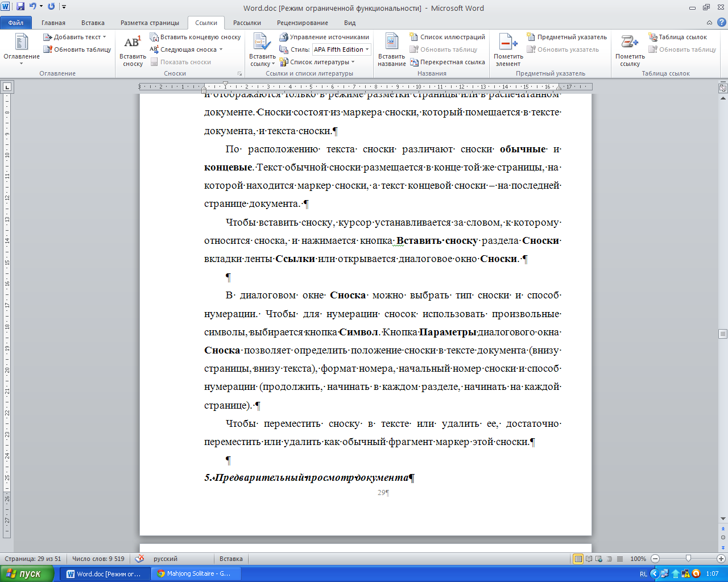Click Перекрестная ссылка
Image resolution: width=728 pixels, height=582 pixels.
pos(448,62)
